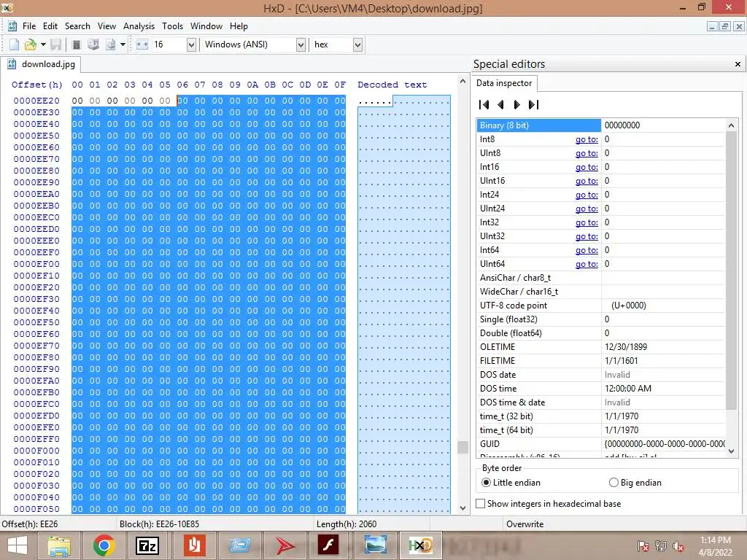Click the bytes-per-row arrows icon

142,44
